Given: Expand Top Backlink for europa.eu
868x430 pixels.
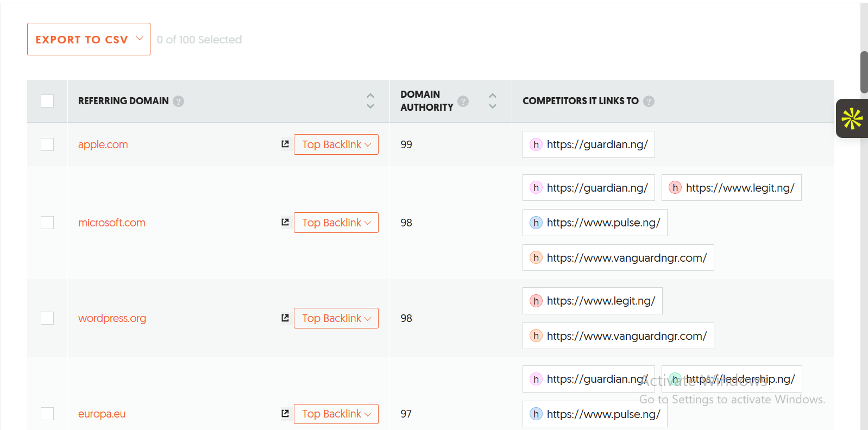Looking at the screenshot, I should click(x=336, y=414).
